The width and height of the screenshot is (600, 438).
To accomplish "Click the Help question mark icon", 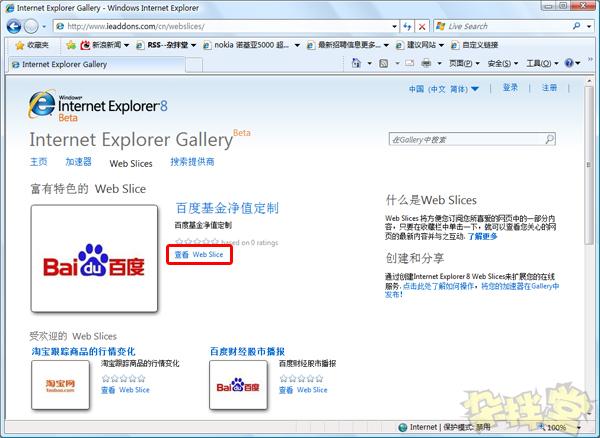I will (x=569, y=63).
